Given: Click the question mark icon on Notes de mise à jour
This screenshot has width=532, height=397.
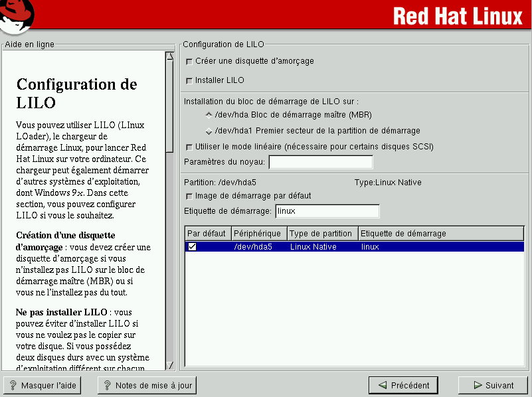Looking at the screenshot, I should [x=106, y=385].
